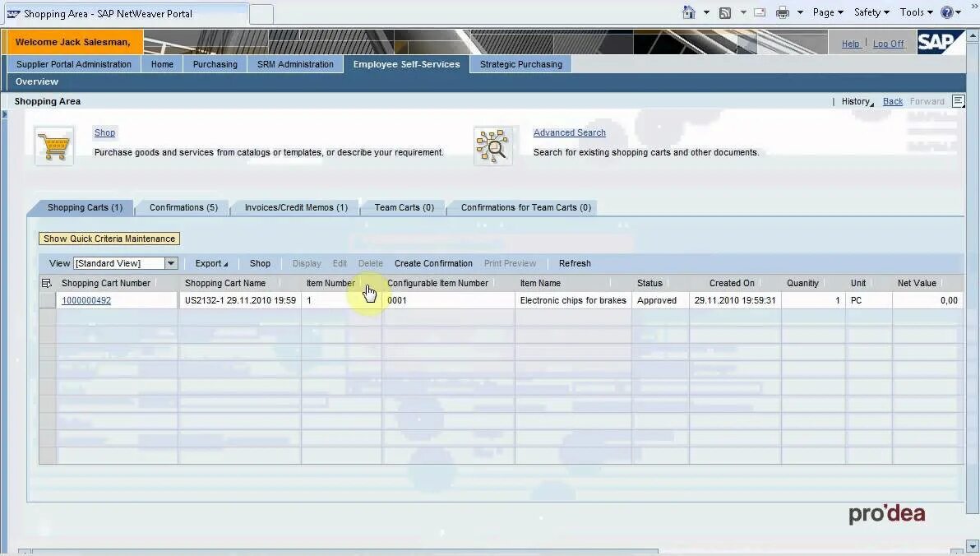Click the Log Off link
The height and width of the screenshot is (556, 980).
(888, 44)
